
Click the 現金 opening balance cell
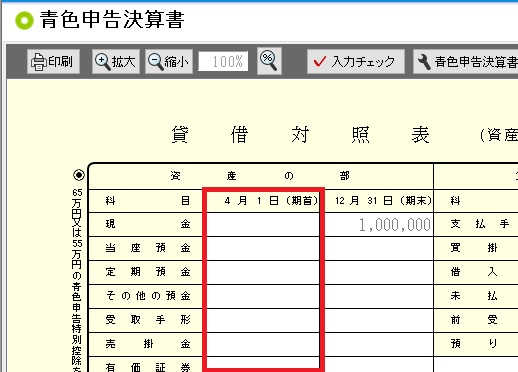point(263,224)
